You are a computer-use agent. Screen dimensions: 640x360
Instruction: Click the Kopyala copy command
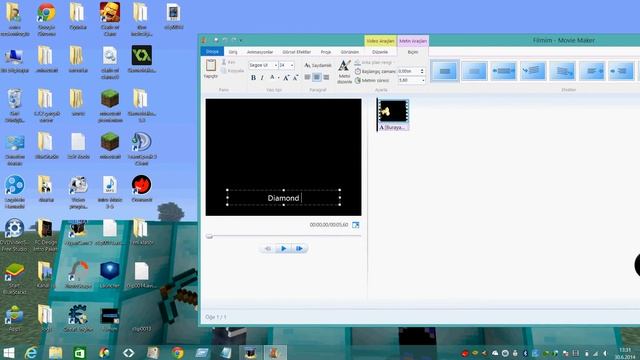tap(232, 71)
